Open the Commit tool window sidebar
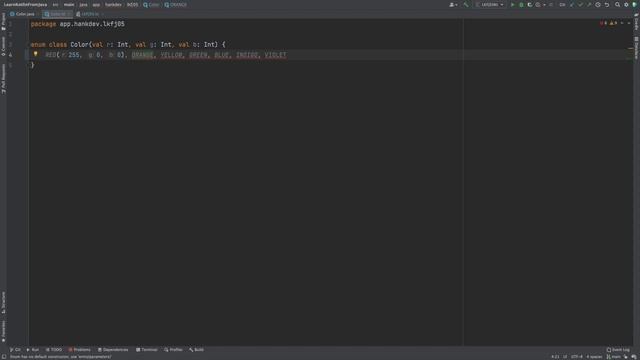 coord(3,46)
